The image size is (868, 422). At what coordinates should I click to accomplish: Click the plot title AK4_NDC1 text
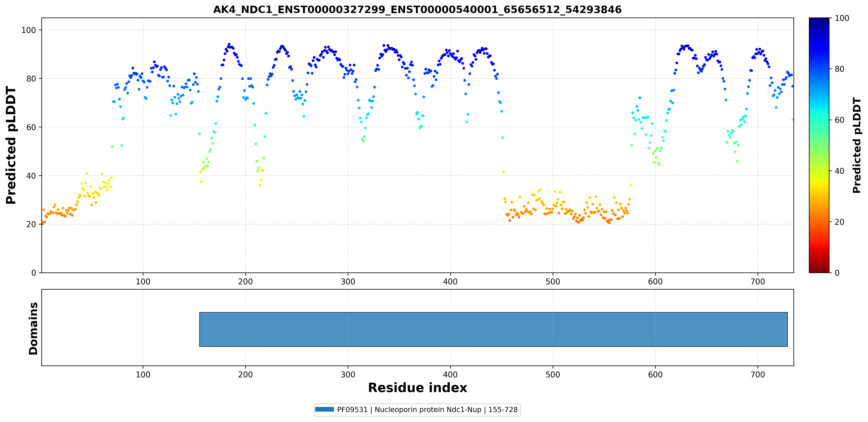[417, 9]
